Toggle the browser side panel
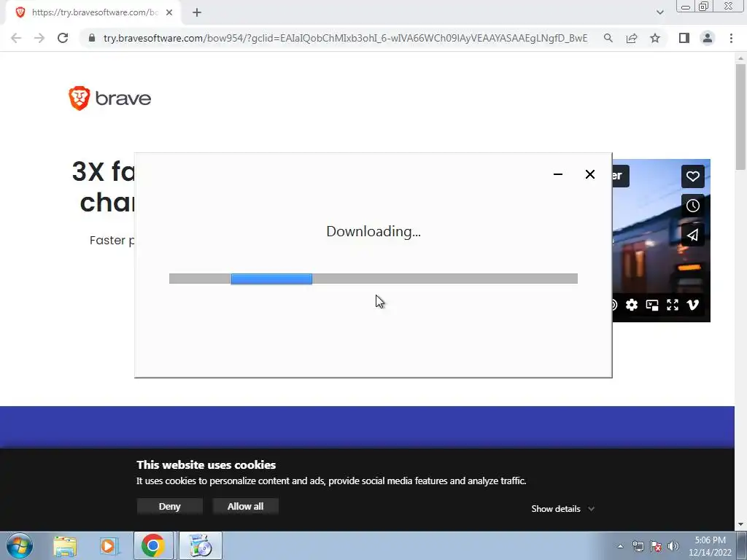The image size is (747, 560). [x=684, y=38]
